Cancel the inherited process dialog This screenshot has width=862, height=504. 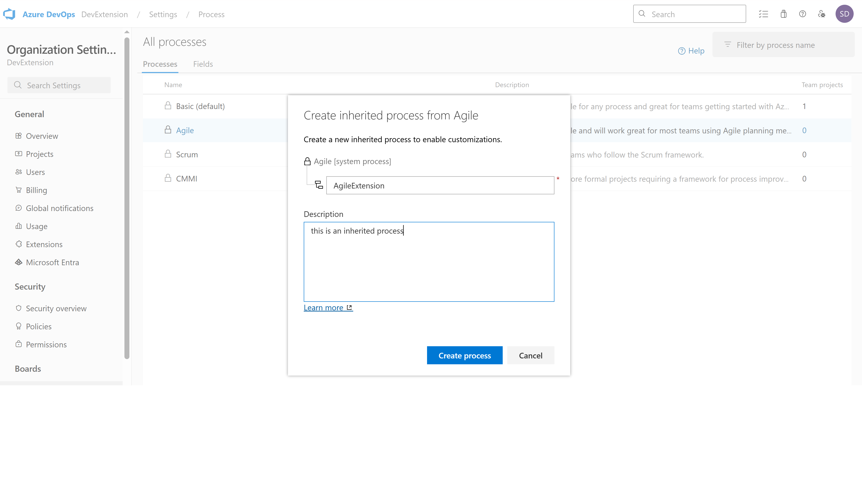pyautogui.click(x=530, y=355)
